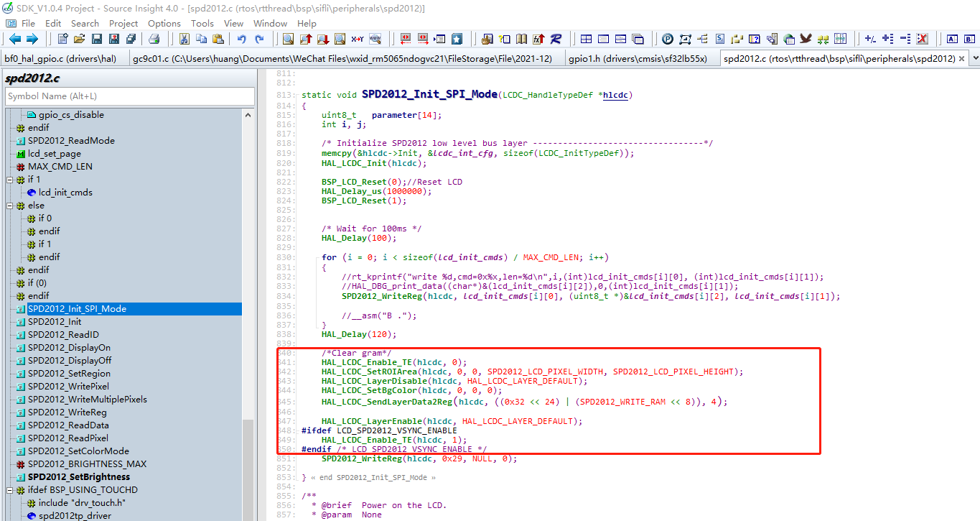Select SPD2012_ReadMode in symbol list
980x521 pixels.
point(71,141)
